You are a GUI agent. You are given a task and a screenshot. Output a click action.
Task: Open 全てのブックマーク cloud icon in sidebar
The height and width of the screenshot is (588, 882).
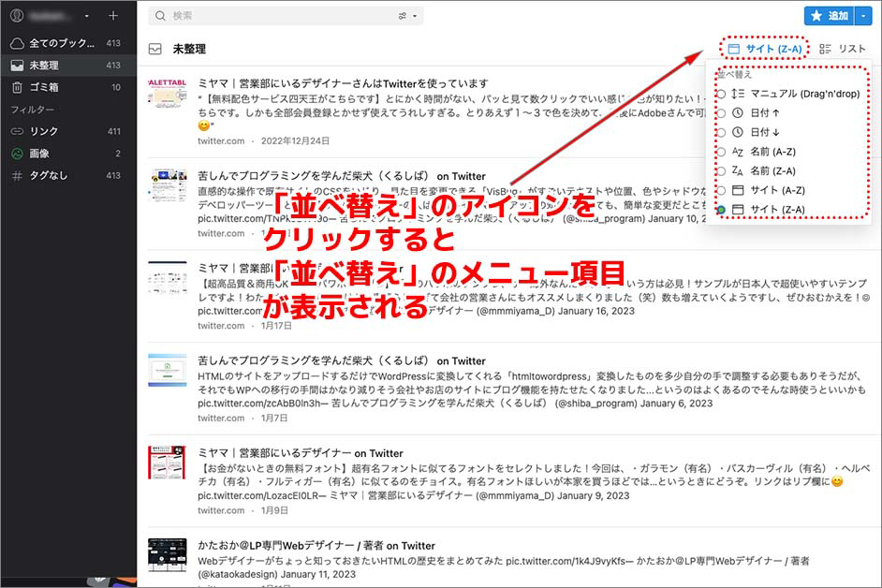[17, 43]
